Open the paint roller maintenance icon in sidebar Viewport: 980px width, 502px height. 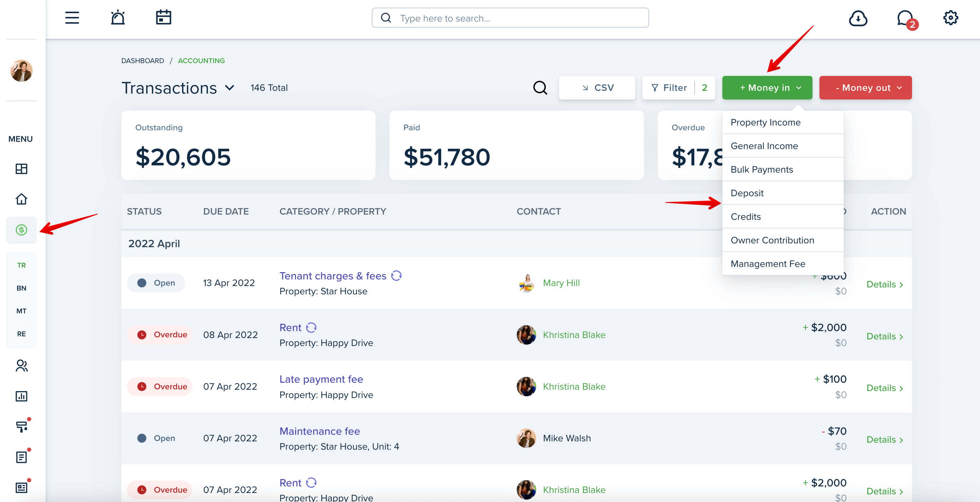point(22,426)
